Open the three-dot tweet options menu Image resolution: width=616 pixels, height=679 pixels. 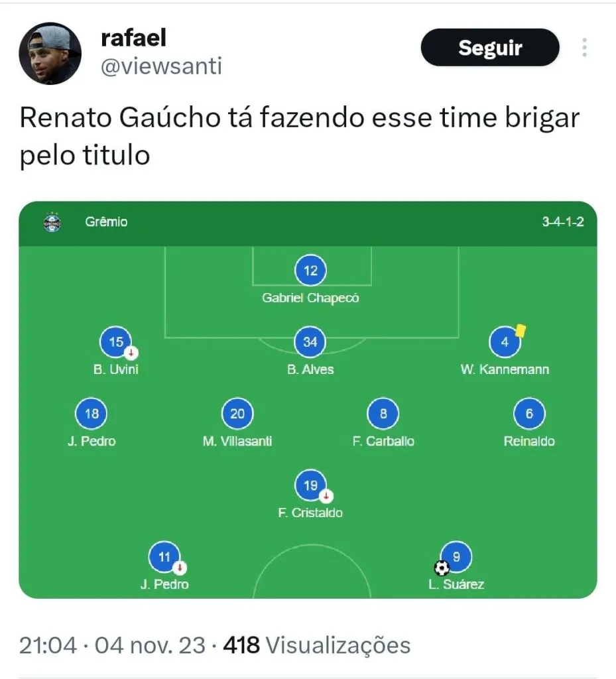click(x=584, y=48)
